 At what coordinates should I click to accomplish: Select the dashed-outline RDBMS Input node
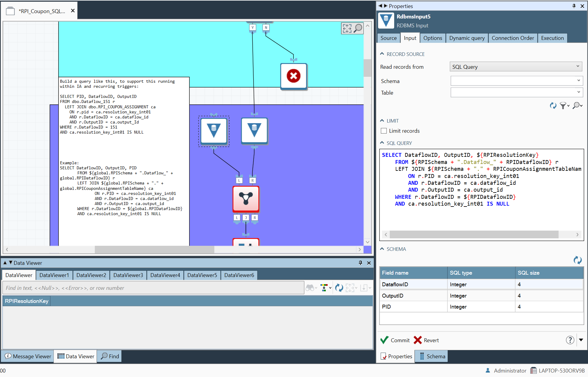214,131
